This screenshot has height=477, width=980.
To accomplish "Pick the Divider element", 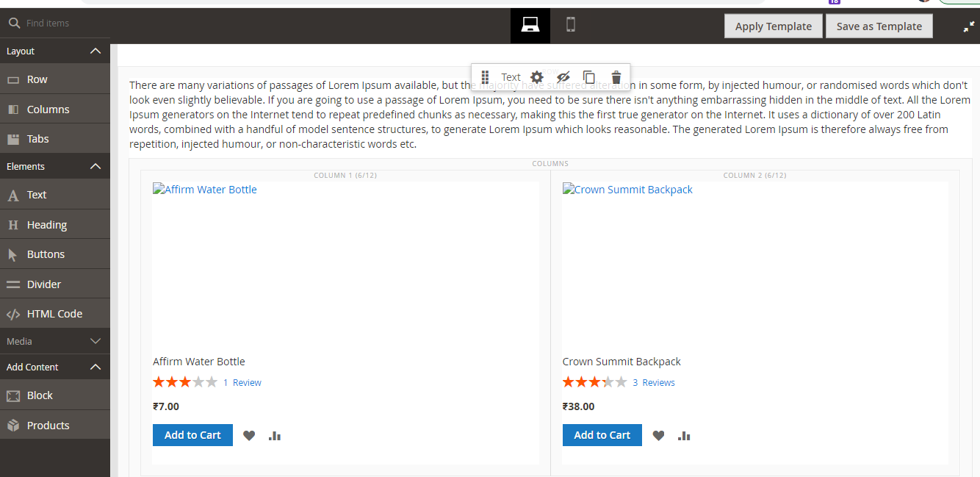I will [x=55, y=284].
